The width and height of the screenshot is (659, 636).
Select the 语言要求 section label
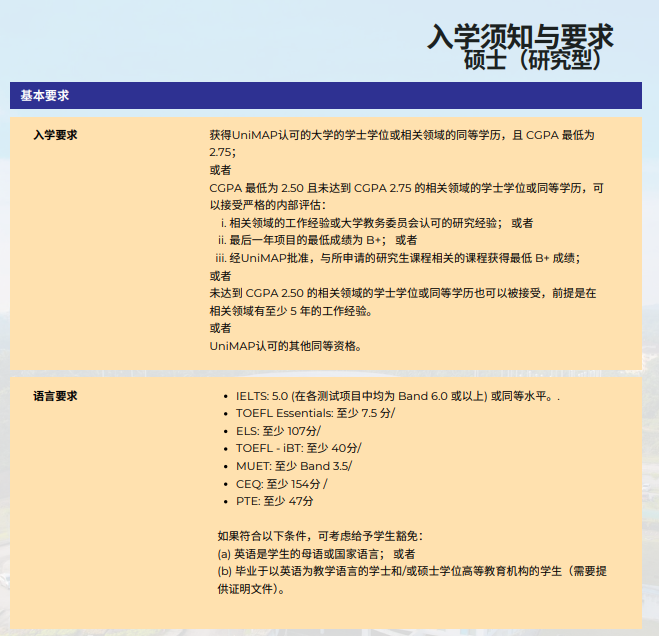(x=56, y=396)
